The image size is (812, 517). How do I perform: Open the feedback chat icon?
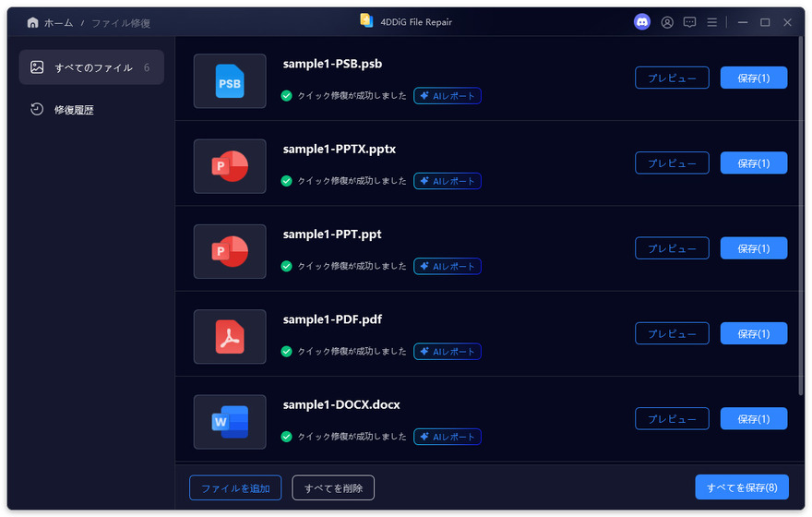point(689,22)
